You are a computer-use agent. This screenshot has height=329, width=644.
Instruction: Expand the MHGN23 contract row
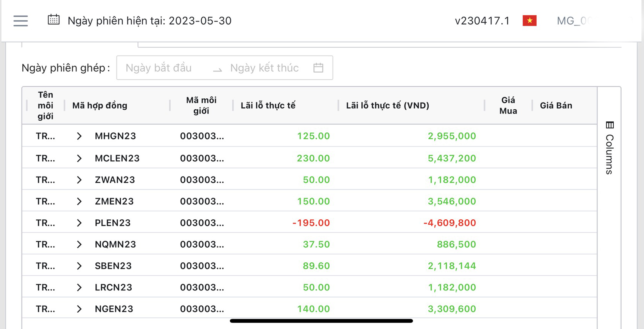point(79,136)
